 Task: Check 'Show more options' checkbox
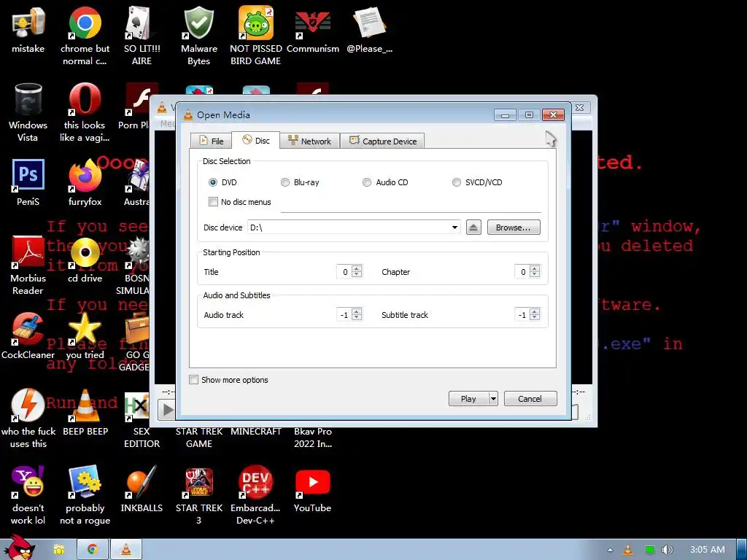[193, 379]
